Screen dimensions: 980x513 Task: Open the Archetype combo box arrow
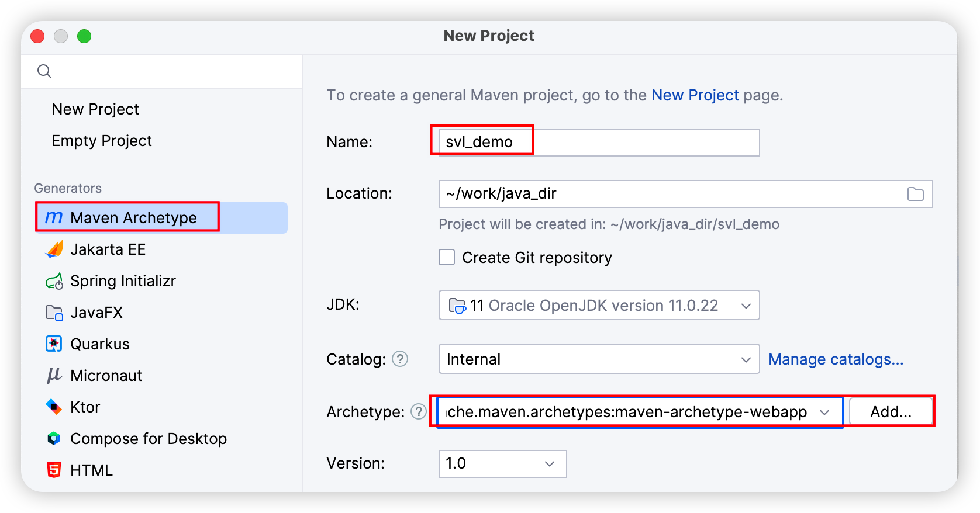[x=824, y=412]
